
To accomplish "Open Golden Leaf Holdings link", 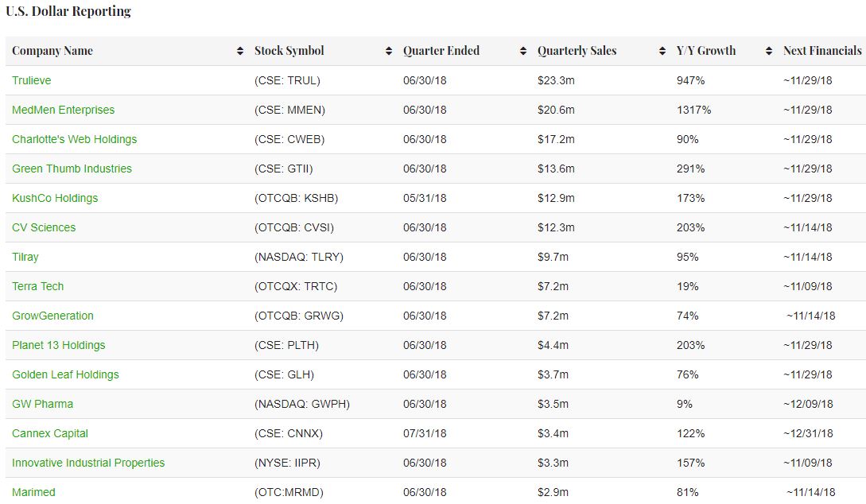I will tap(65, 374).
